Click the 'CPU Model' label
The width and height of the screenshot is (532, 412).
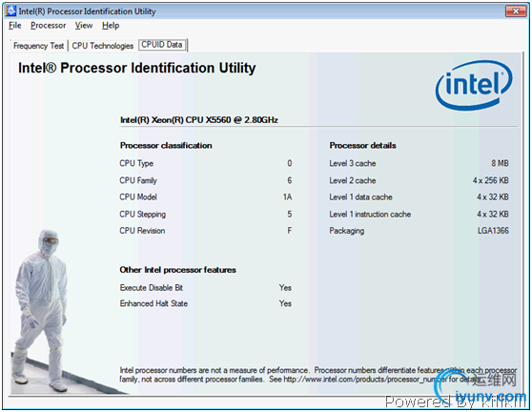(138, 196)
